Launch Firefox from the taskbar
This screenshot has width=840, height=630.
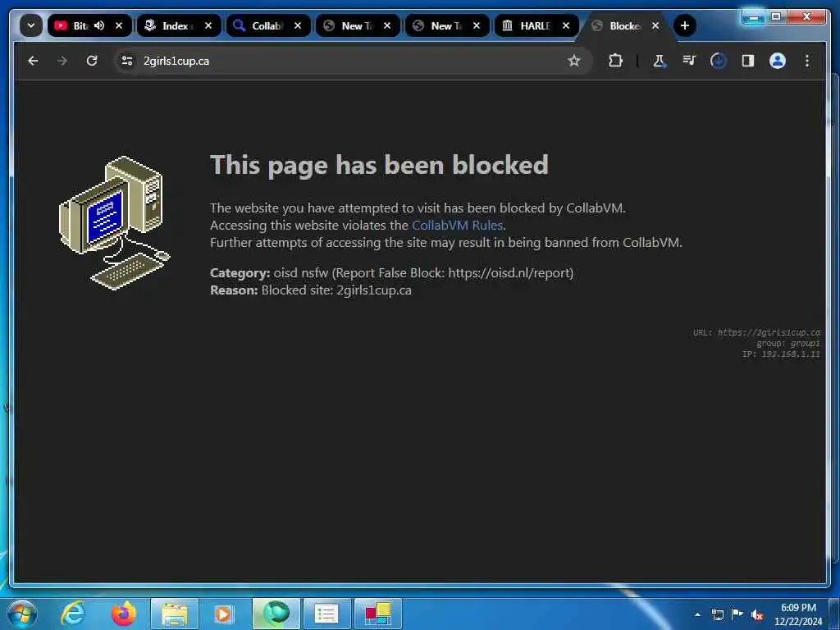pos(124,614)
